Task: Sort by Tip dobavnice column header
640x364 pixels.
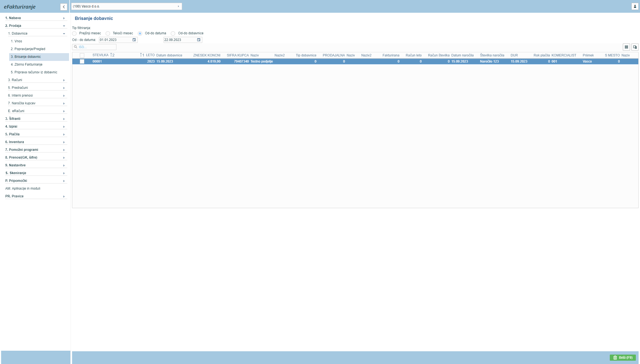Action: [306, 55]
